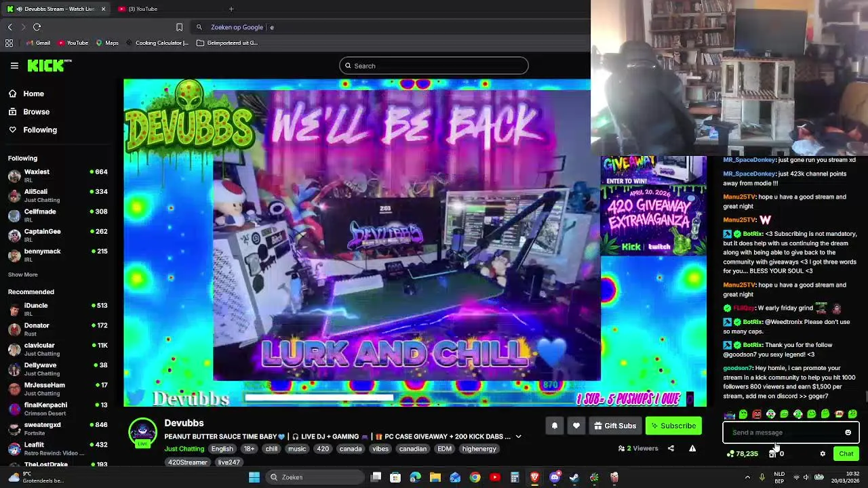The image size is (868, 488).
Task: Click the highenergy stream tag
Action: pos(479,449)
